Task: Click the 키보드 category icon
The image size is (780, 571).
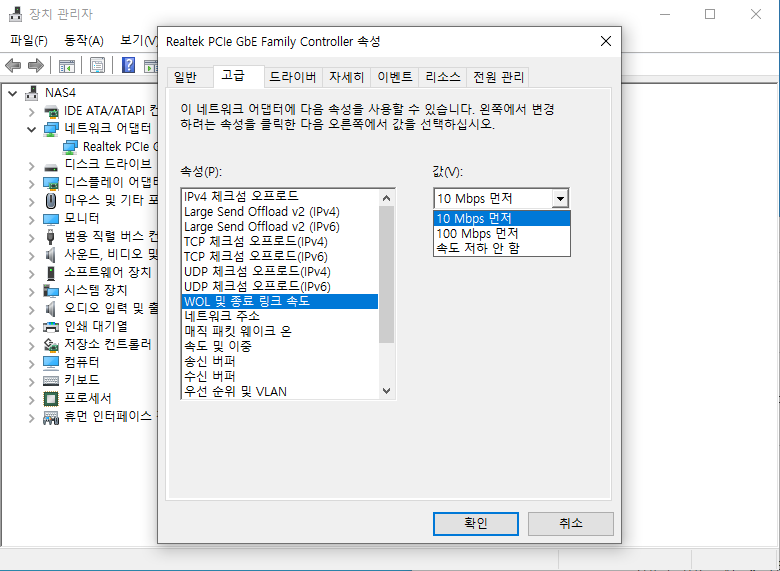Action: 51,381
